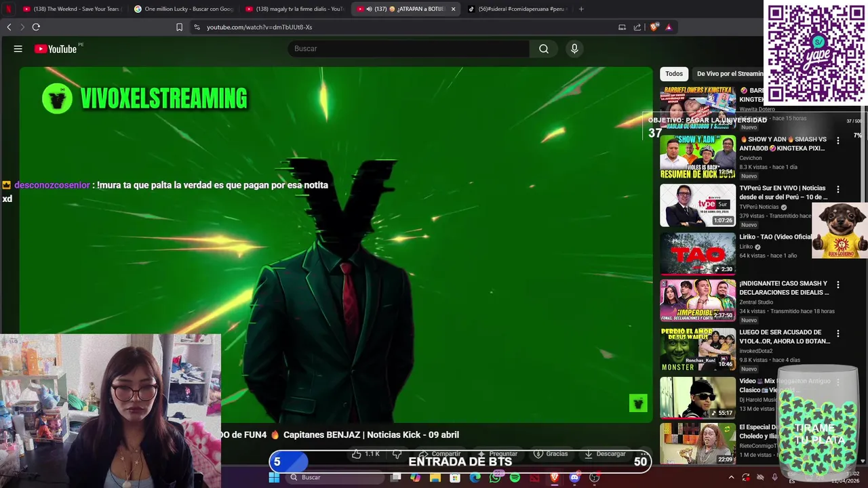Open WhatsApp from the taskbar
Screen dimensions: 868x488
coord(495,477)
